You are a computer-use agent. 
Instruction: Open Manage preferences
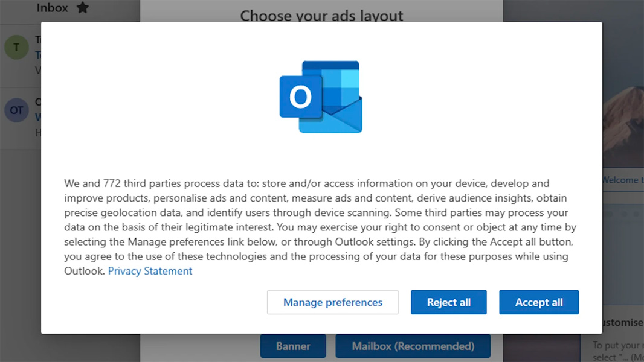tap(332, 302)
